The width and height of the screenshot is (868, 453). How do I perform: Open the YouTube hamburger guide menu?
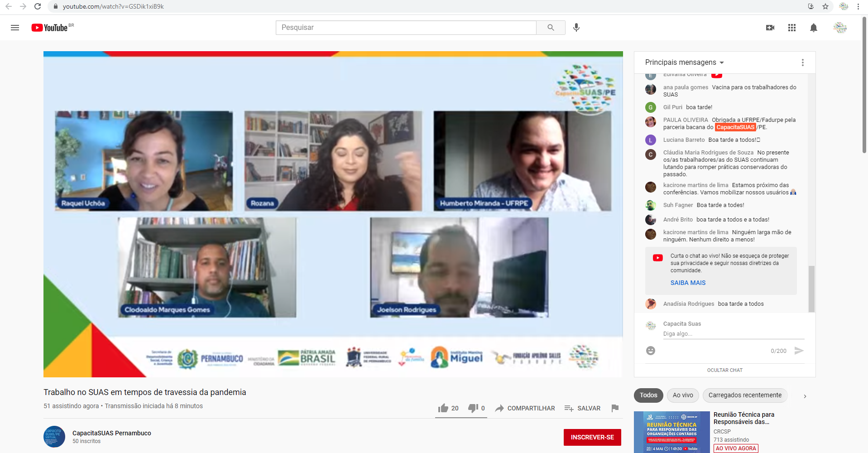click(x=15, y=28)
